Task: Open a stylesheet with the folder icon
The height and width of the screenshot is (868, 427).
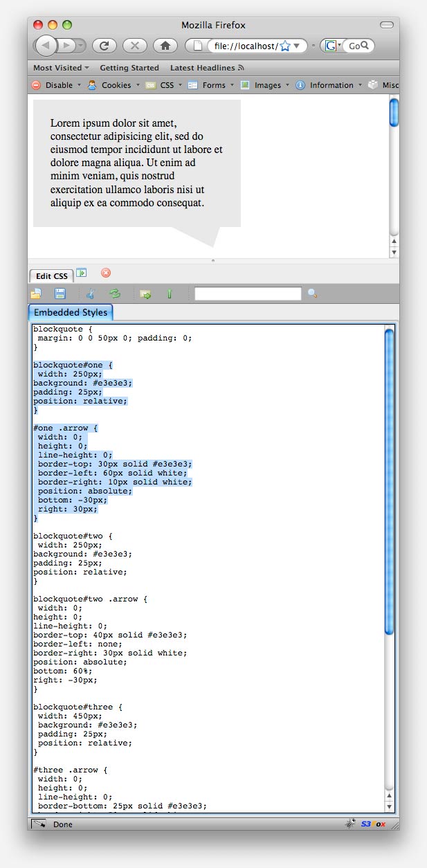Action: pyautogui.click(x=36, y=294)
